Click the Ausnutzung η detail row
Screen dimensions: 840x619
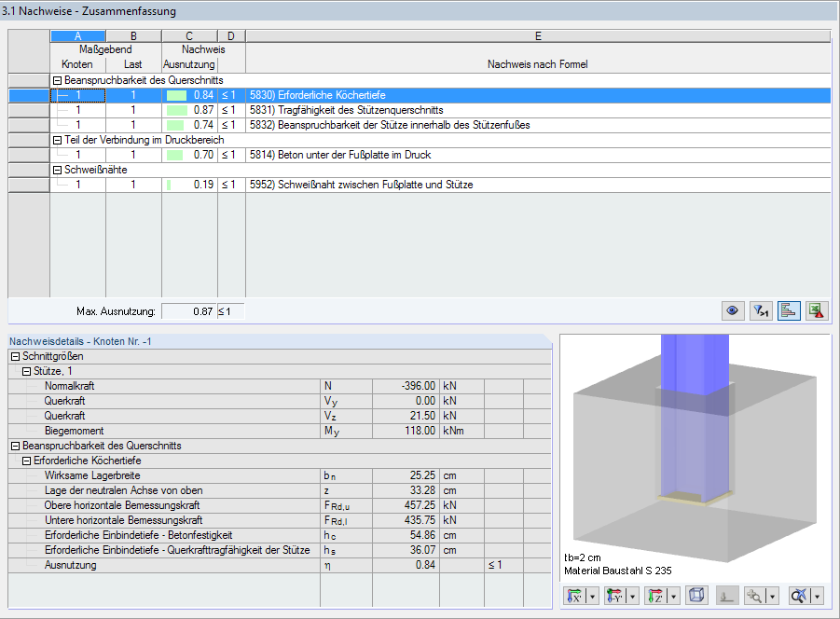coord(280,566)
